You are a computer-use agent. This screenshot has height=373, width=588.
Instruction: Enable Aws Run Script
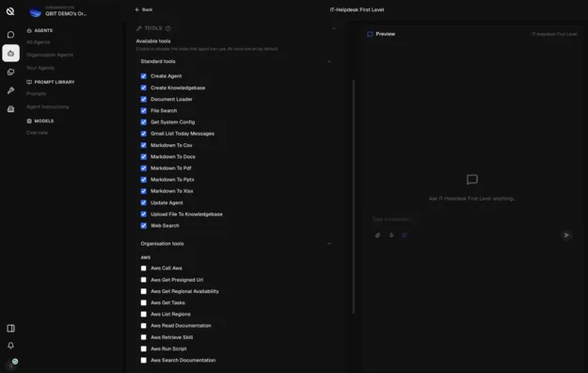[144, 349]
